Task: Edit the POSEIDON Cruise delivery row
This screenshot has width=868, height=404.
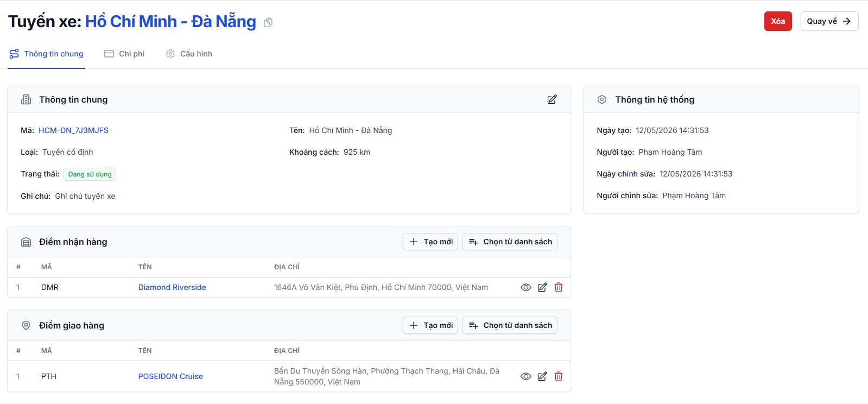Action: point(542,376)
